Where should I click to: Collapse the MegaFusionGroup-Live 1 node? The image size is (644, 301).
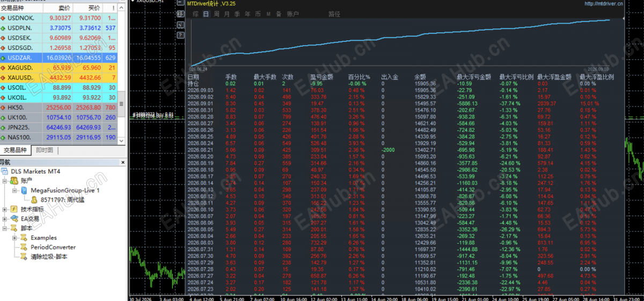click(x=14, y=191)
